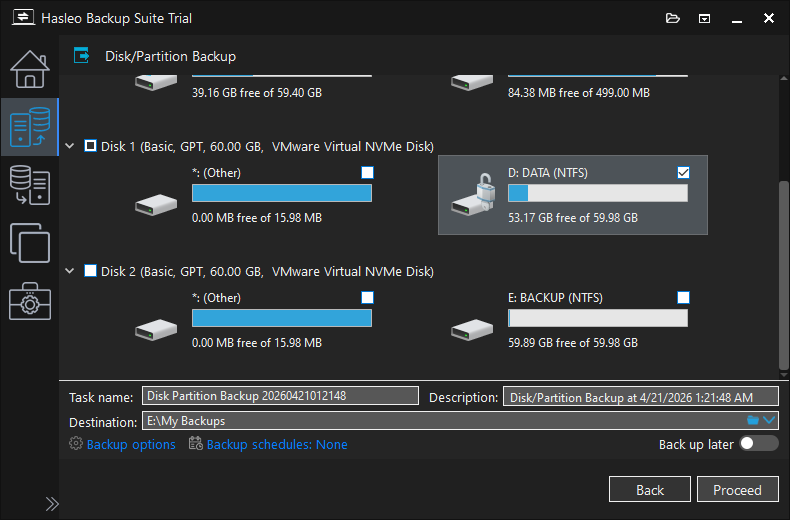Viewport: 790px width, 520px height.
Task: Select the Backup sidebar icon
Action: click(x=30, y=127)
